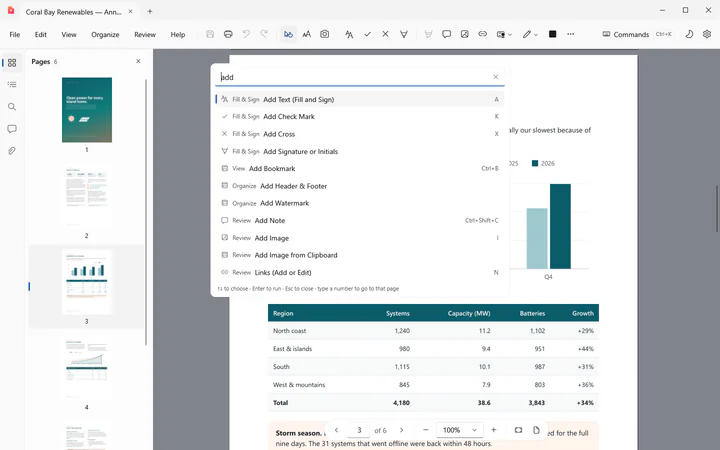The height and width of the screenshot is (450, 720).
Task: Click the fit-width icon in bottom bar
Action: 518,430
